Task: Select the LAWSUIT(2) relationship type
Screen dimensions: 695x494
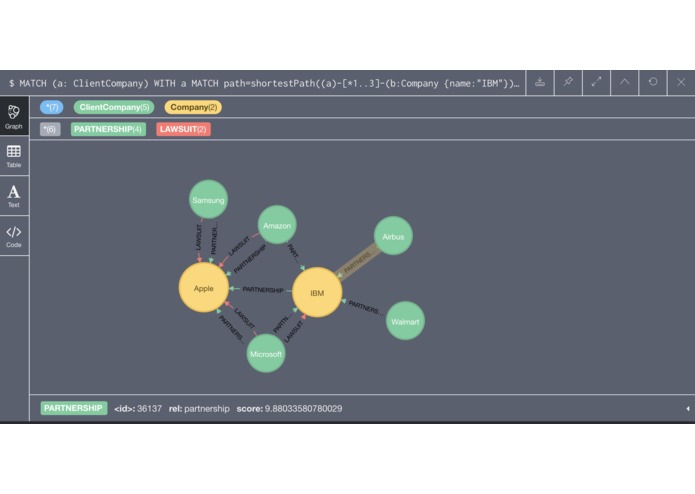Action: tap(184, 129)
